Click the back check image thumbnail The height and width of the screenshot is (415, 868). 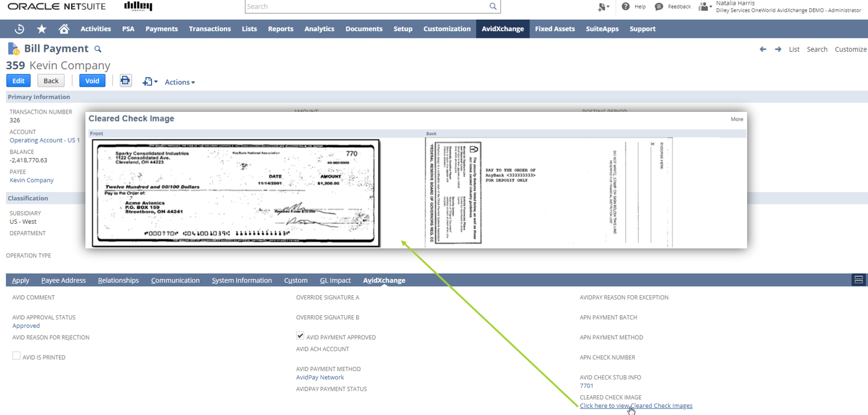[549, 192]
